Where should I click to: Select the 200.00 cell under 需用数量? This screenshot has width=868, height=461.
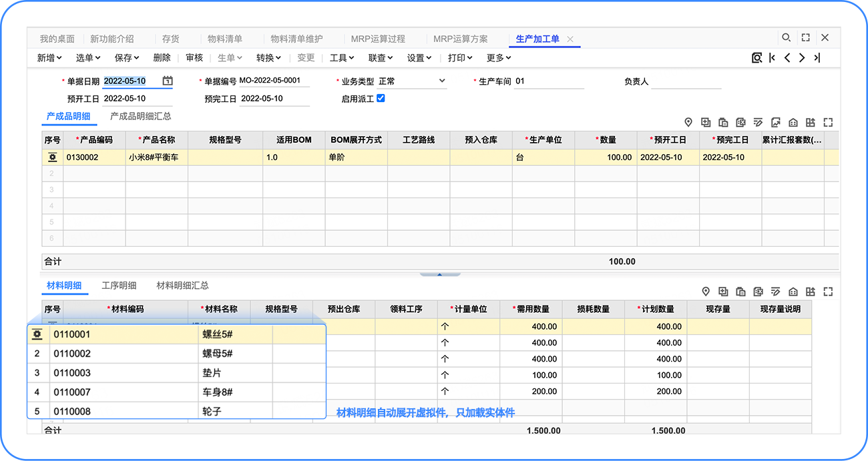tap(531, 392)
